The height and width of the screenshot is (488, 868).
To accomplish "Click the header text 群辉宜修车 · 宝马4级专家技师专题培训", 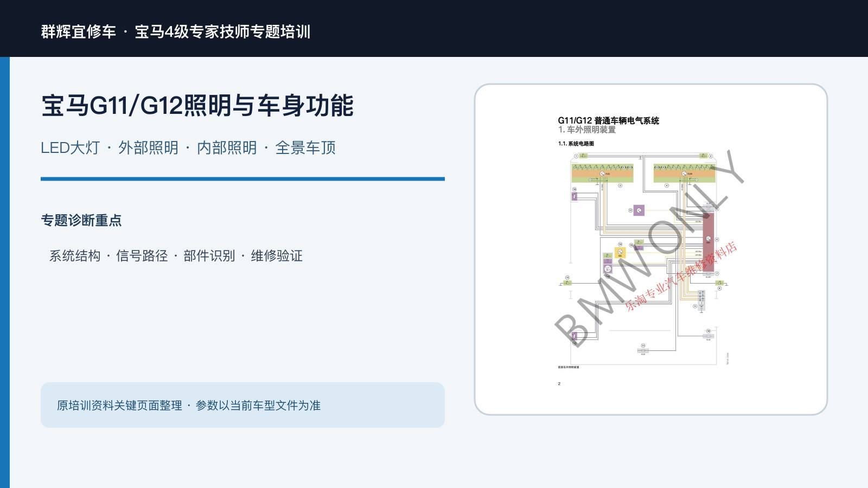I will pos(176,31).
